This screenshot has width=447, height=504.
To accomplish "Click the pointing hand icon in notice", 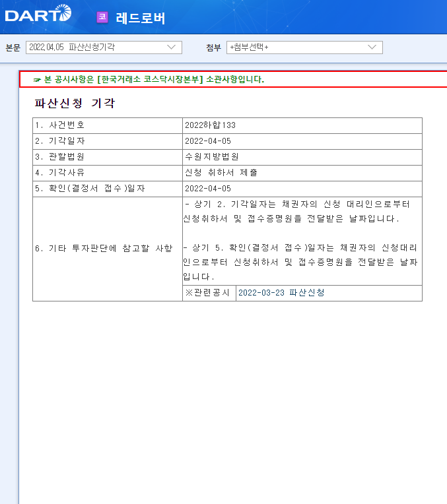I will pos(37,80).
